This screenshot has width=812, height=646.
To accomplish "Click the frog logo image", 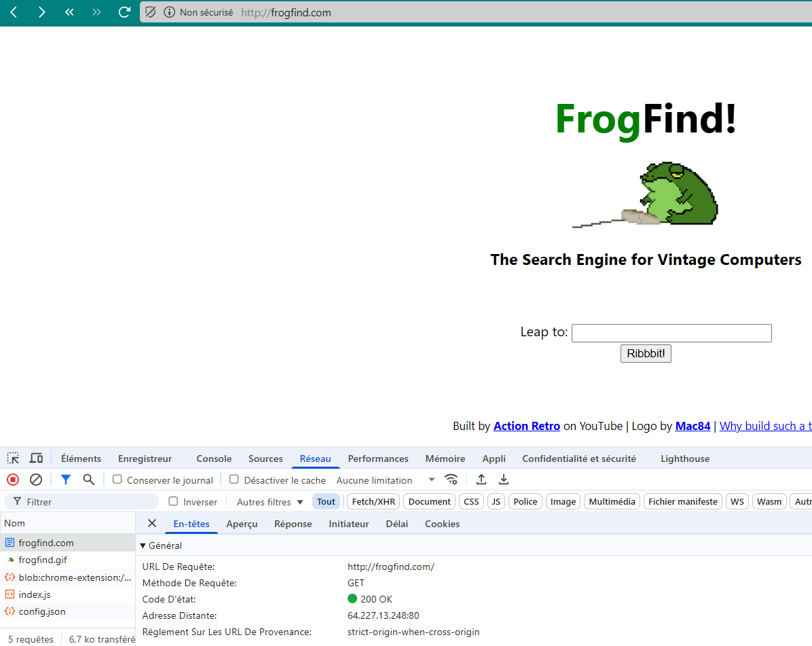I will pyautogui.click(x=645, y=195).
